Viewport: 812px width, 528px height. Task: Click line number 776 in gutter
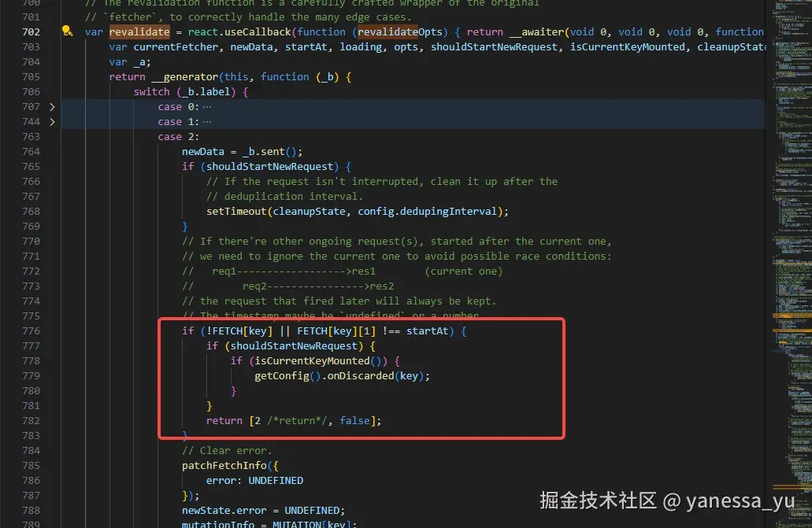click(31, 330)
